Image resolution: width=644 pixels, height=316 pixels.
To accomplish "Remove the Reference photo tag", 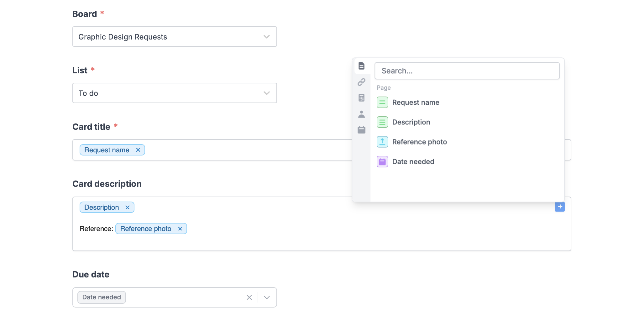I will [x=180, y=229].
